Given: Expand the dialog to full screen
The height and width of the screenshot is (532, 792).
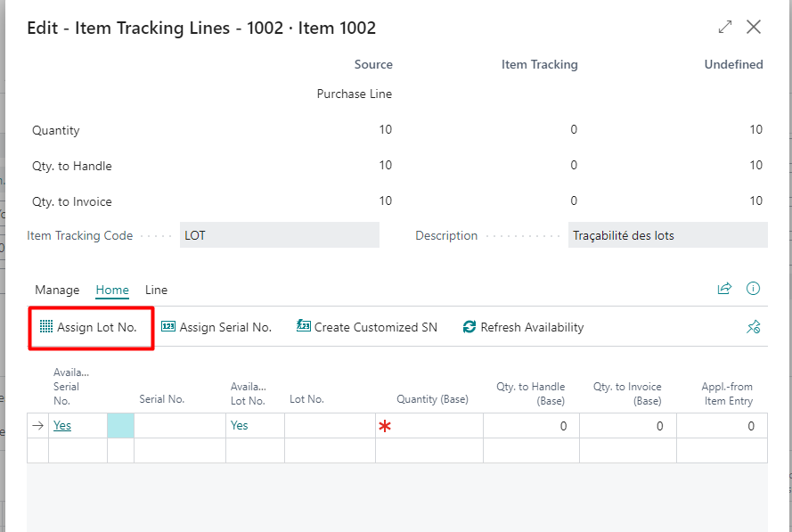Looking at the screenshot, I should 725,28.
